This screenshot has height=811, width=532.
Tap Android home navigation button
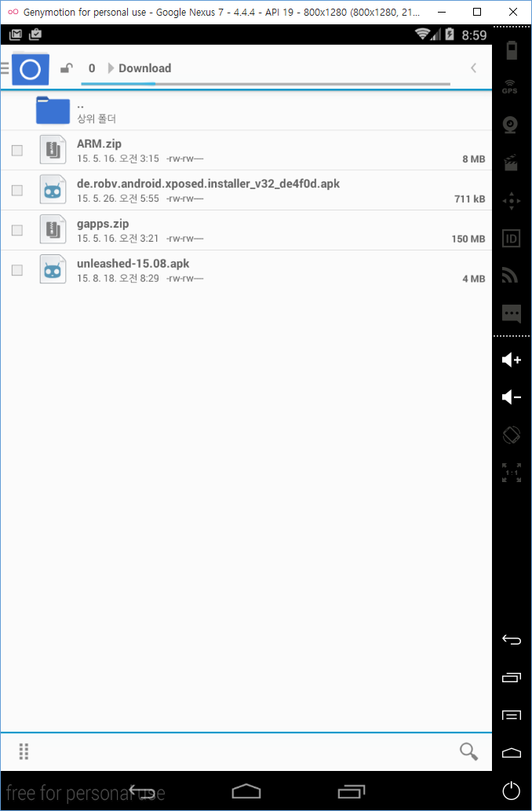pos(246,791)
